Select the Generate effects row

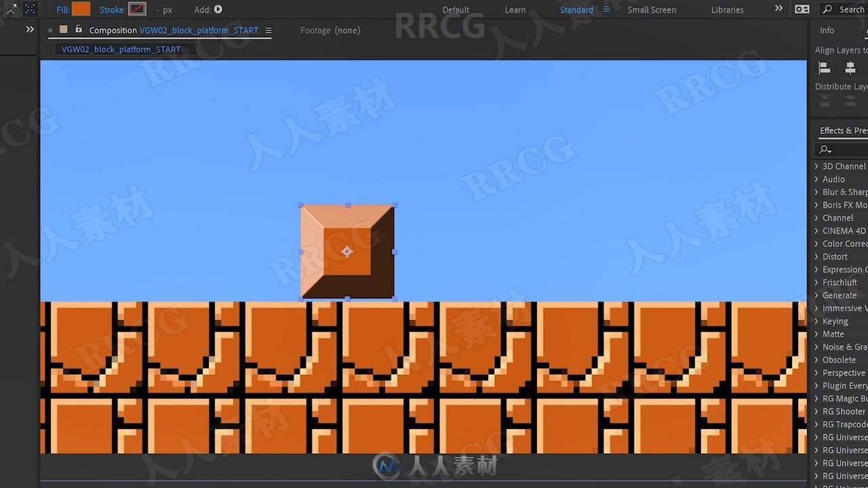(x=841, y=295)
